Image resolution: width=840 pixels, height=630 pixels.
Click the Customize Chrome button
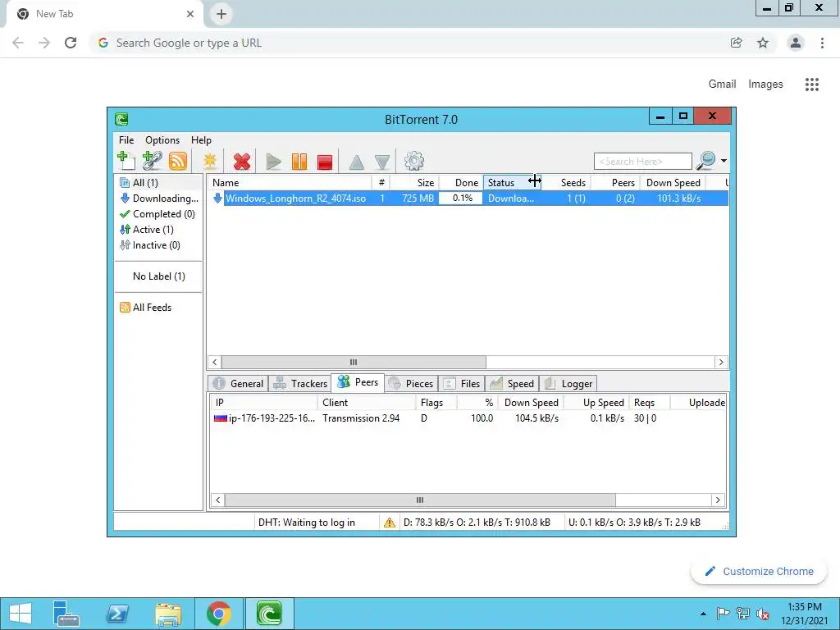click(x=759, y=571)
